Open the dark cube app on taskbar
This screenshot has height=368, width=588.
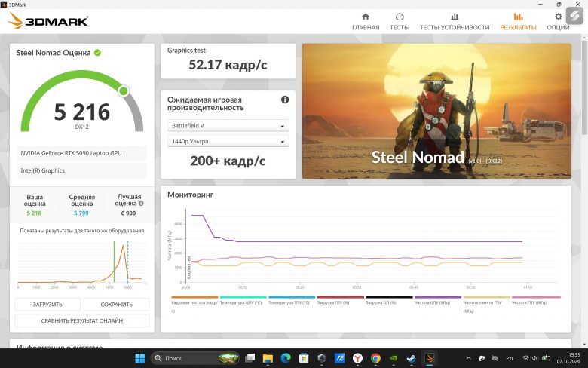[322, 358]
